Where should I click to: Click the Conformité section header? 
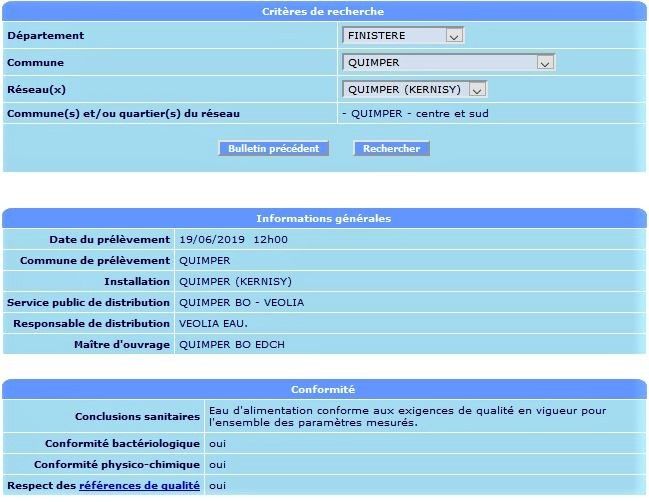pyautogui.click(x=323, y=389)
